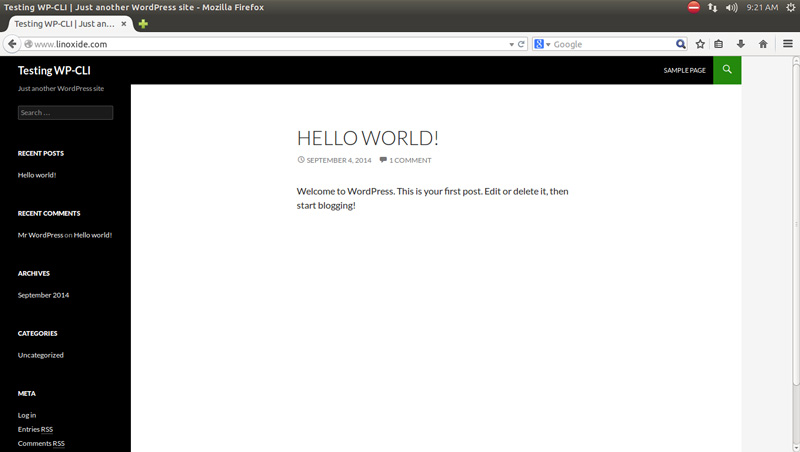This screenshot has height=452, width=800.
Task: Open the Hello World! post title
Action: pyautogui.click(x=367, y=138)
